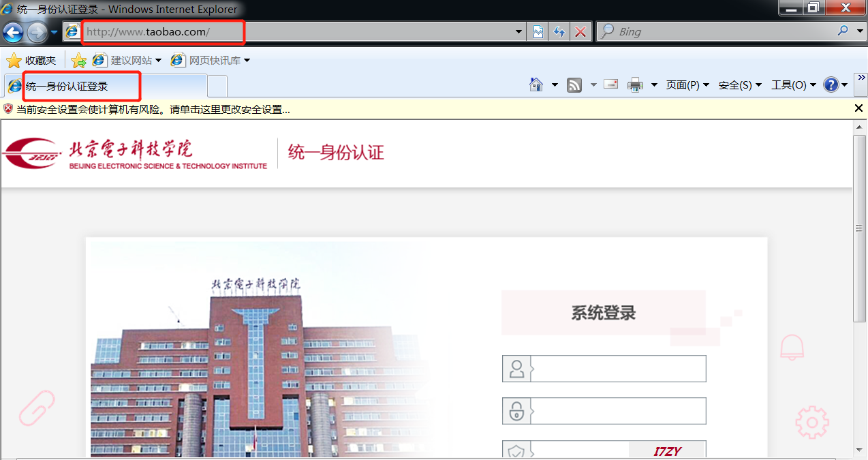
Task: Click the Forward navigation button
Action: (37, 32)
